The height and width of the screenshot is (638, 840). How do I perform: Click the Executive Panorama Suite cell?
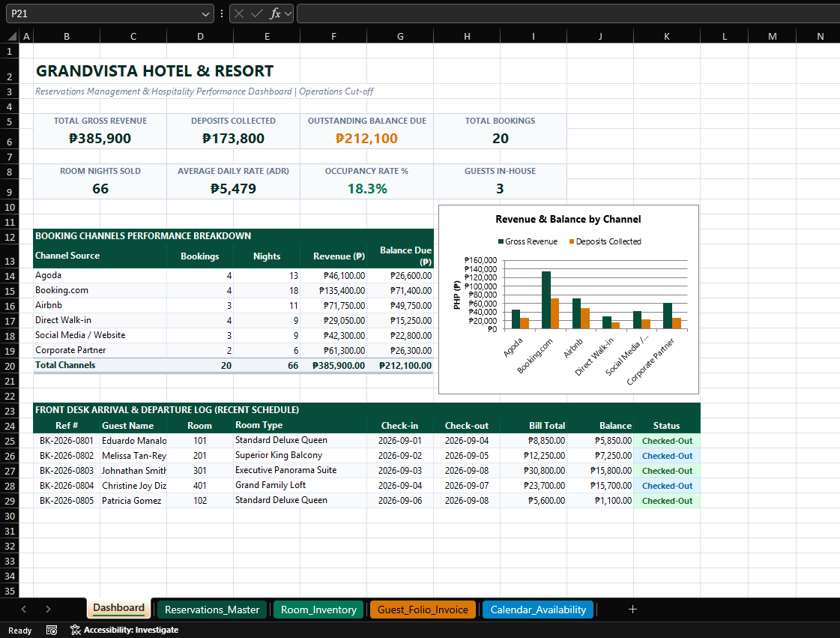tap(300, 471)
